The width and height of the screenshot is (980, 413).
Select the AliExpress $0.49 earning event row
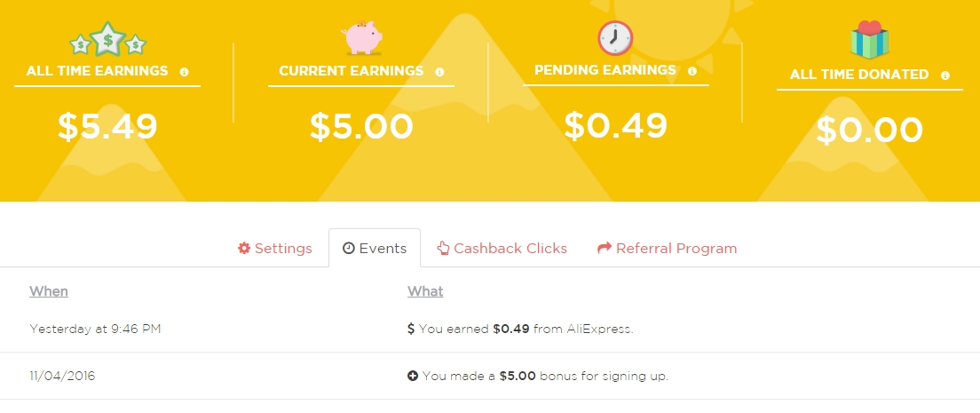click(519, 329)
